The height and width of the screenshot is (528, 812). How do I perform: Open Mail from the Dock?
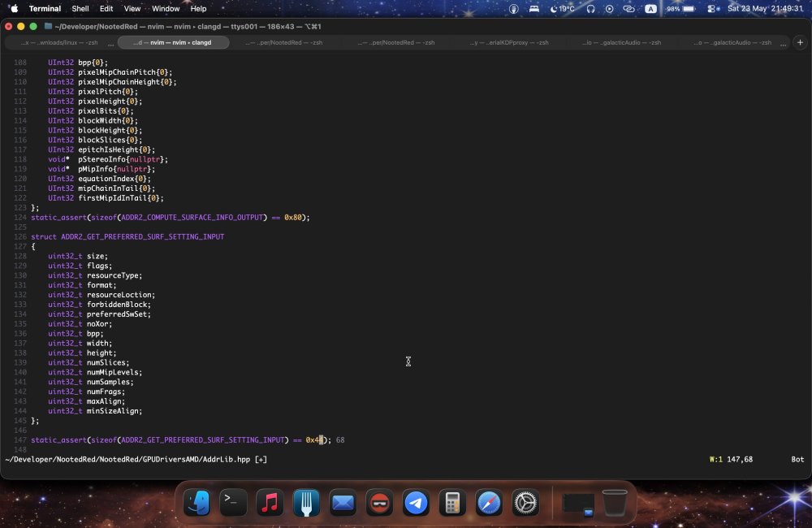coord(343,503)
